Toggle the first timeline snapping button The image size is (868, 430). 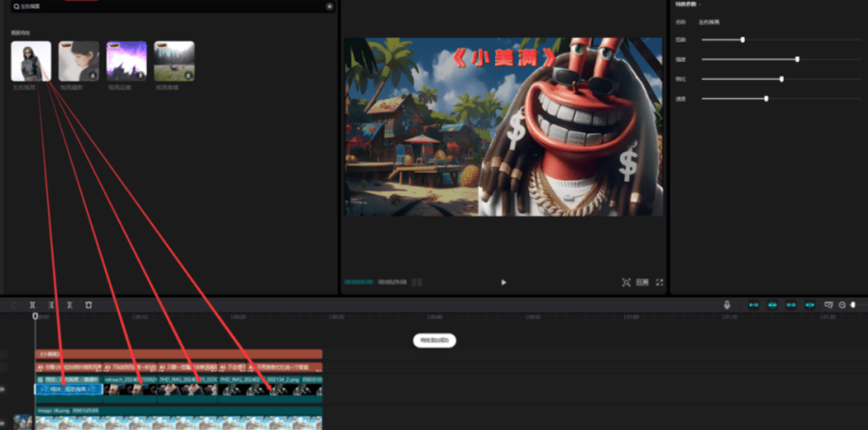point(754,305)
